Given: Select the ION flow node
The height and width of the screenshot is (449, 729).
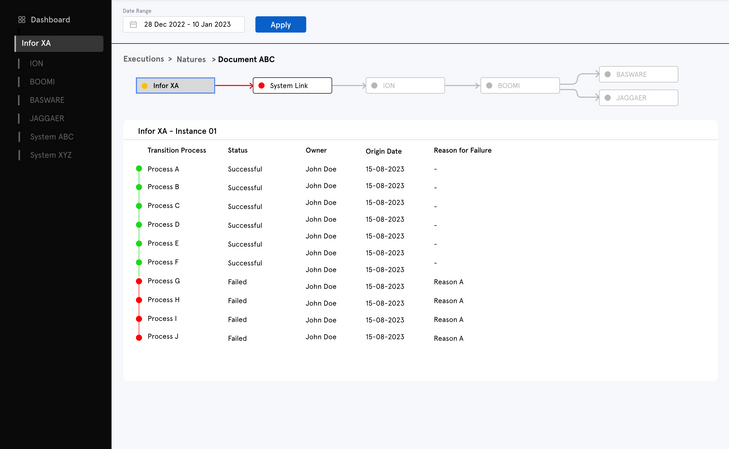Looking at the screenshot, I should pos(404,86).
